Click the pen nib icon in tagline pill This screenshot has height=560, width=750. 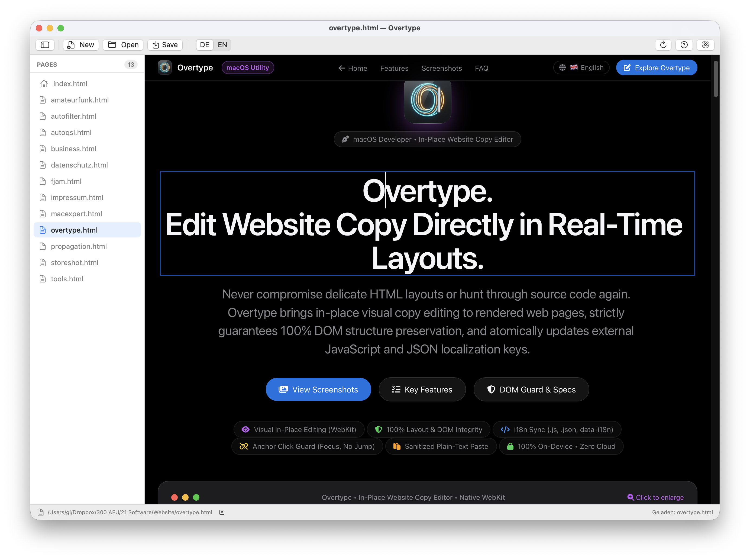click(x=345, y=139)
